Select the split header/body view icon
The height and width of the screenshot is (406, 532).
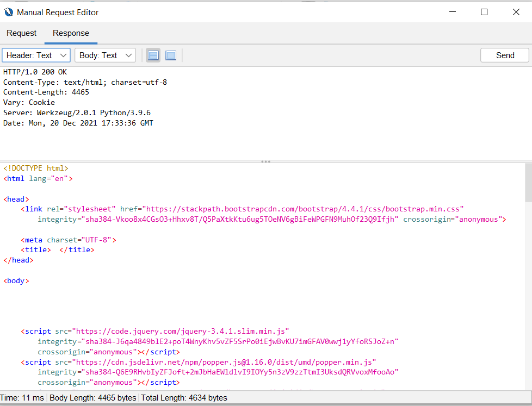tap(153, 55)
